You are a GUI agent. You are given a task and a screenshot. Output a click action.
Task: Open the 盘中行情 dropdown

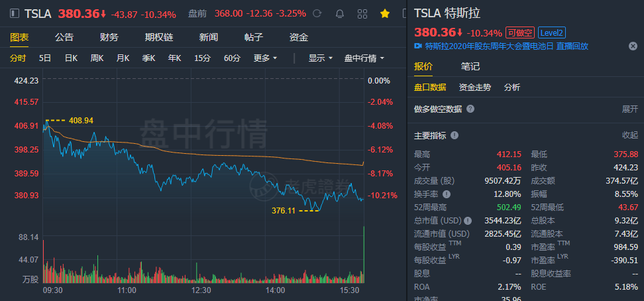(x=364, y=58)
